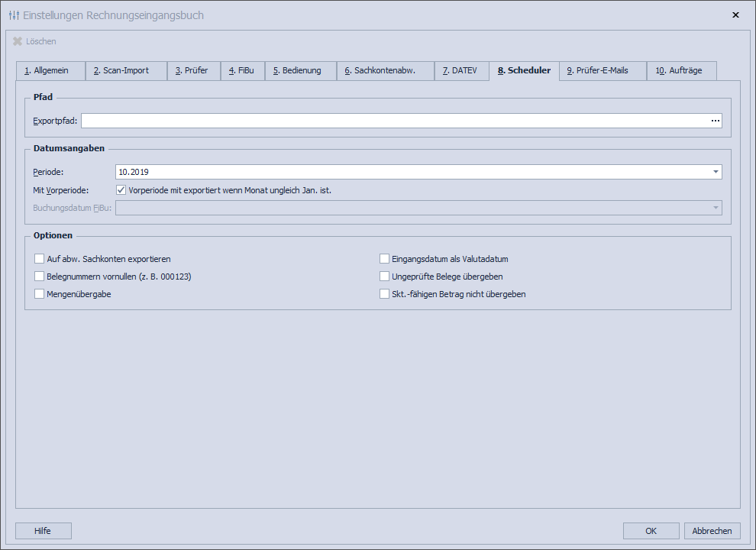Open the DATEV tab
Image resolution: width=756 pixels, height=550 pixels.
click(461, 71)
